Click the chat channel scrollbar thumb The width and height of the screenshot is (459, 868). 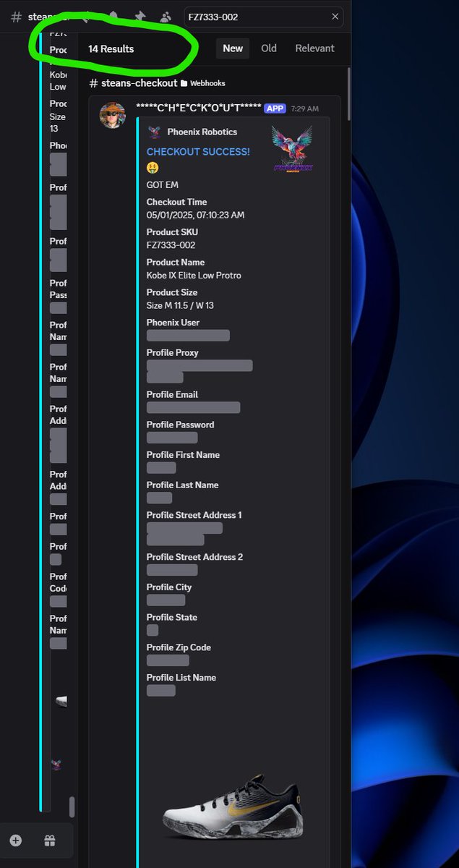72,807
